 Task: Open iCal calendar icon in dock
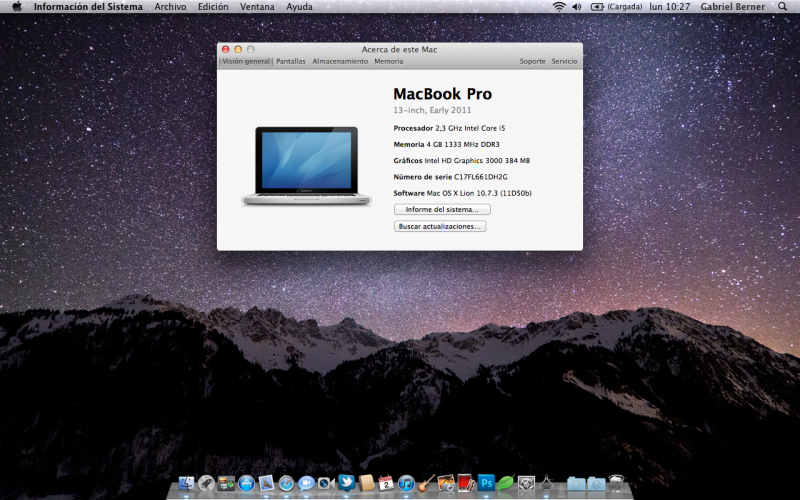click(386, 483)
